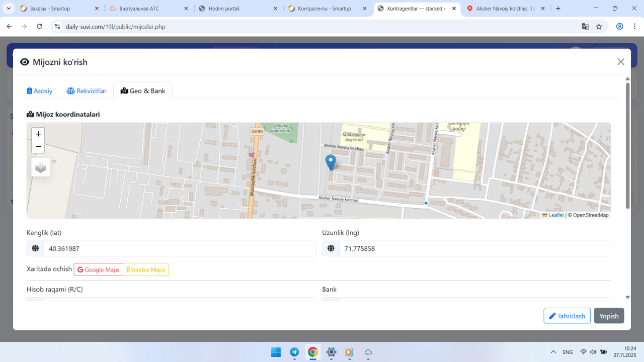Screen dimensions: 644x362
Task: Open location in Google Maps
Action: click(x=99, y=270)
